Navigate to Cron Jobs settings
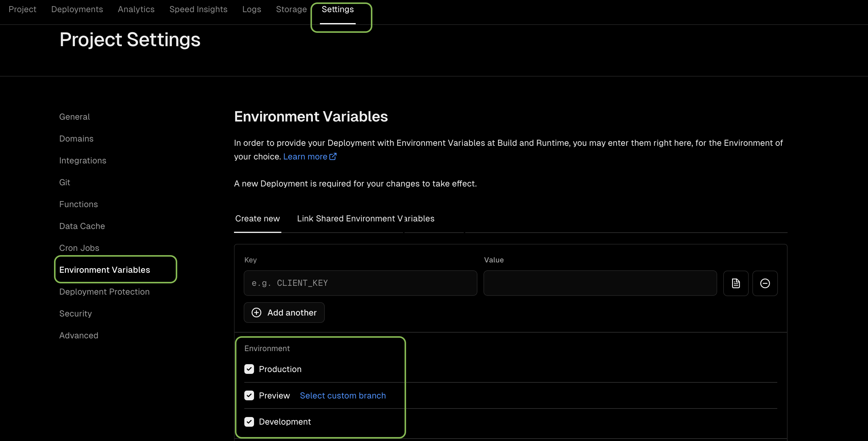The height and width of the screenshot is (441, 868). click(79, 248)
